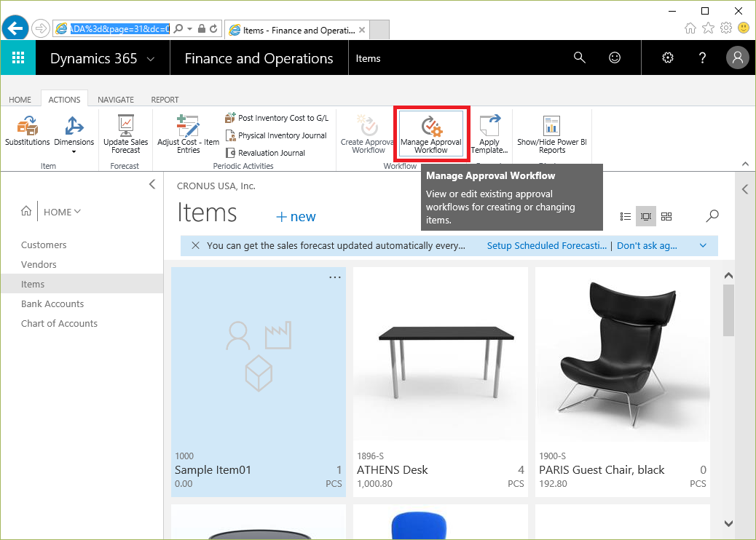Click the browser forward arrow button
Screen dimensions: 756x540
coord(41,28)
